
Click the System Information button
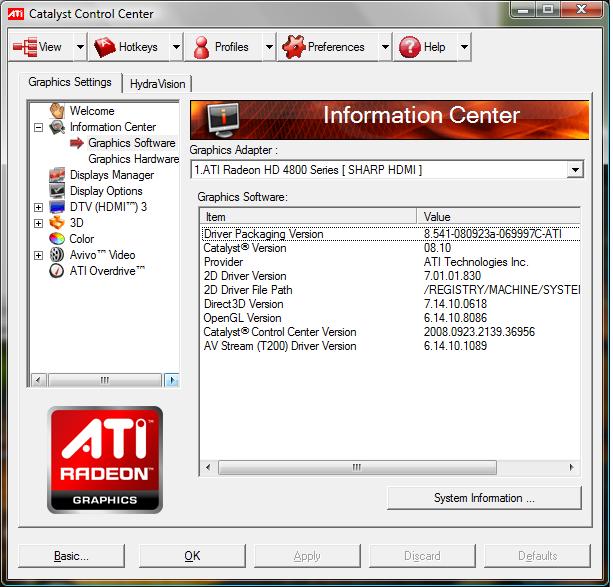tap(484, 498)
